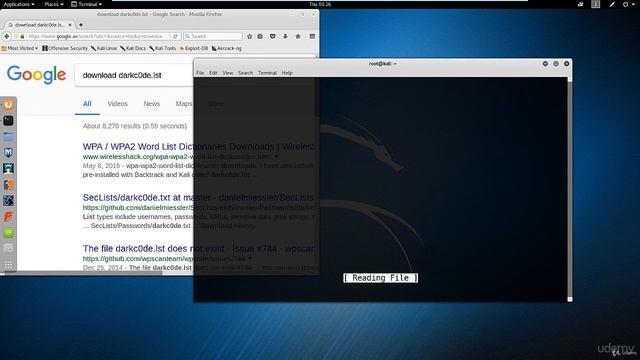The image size is (640, 360).
Task: Open Firefox from the dock
Action: point(8,105)
